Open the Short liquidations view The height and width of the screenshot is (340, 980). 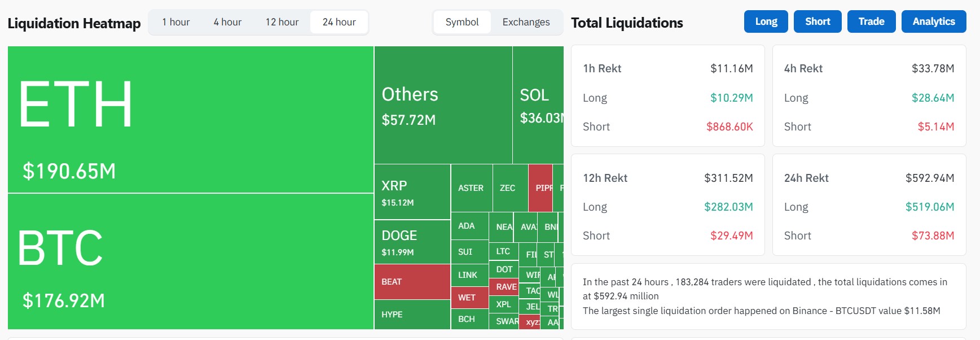click(x=817, y=21)
